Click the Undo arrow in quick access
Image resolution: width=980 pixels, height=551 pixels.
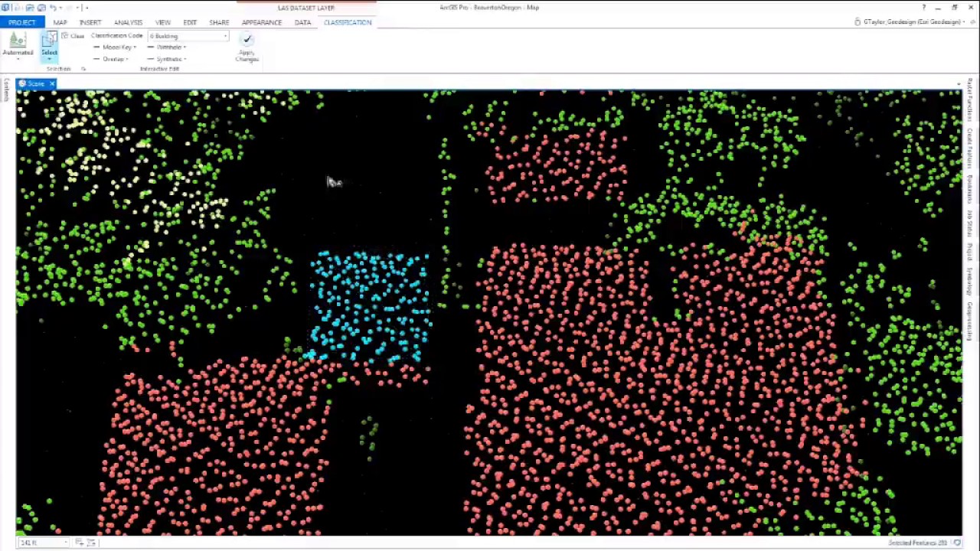coord(54,8)
